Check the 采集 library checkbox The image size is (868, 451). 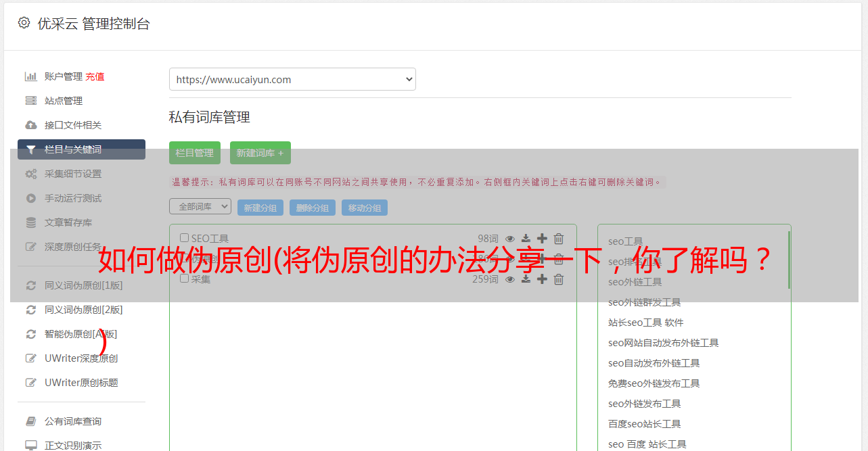click(x=184, y=279)
